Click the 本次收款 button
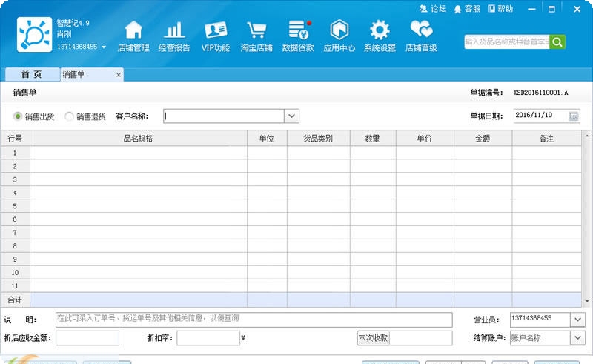This screenshot has width=593, height=364. pyautogui.click(x=373, y=338)
